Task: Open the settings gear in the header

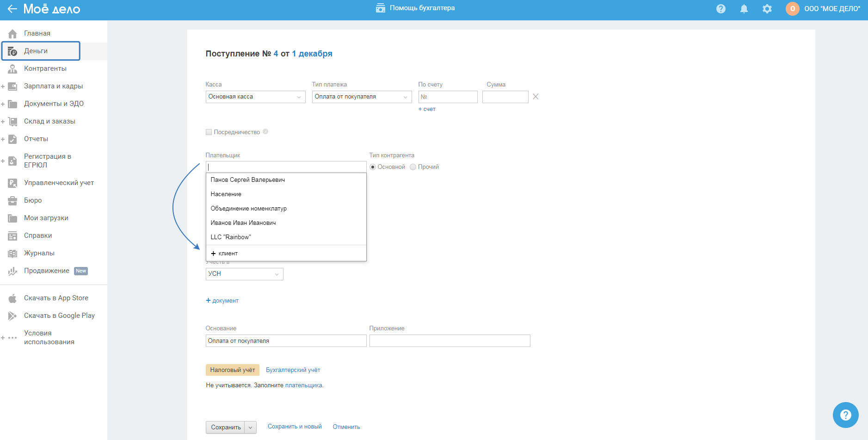Action: [767, 9]
